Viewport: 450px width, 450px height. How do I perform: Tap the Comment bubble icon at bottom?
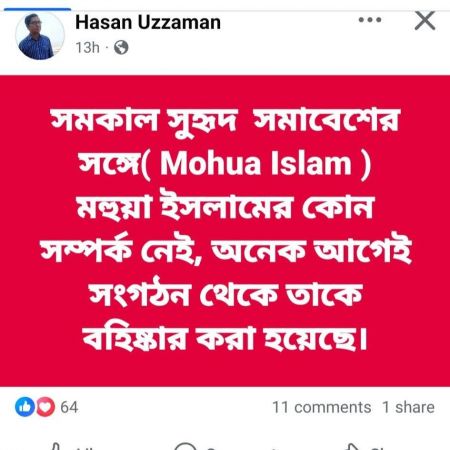coord(184,446)
